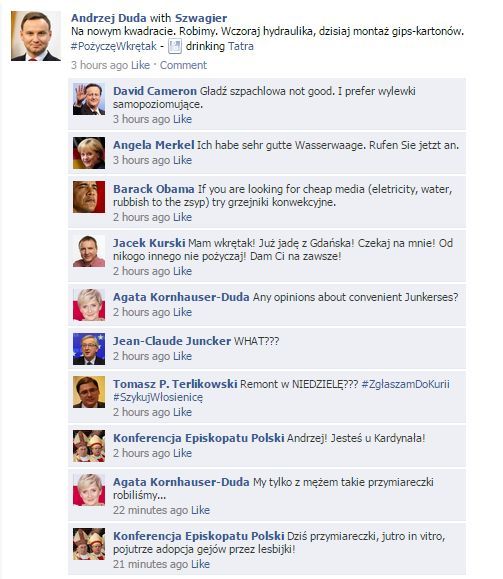
Task: Like Angela Merkel's comment
Action: point(182,160)
